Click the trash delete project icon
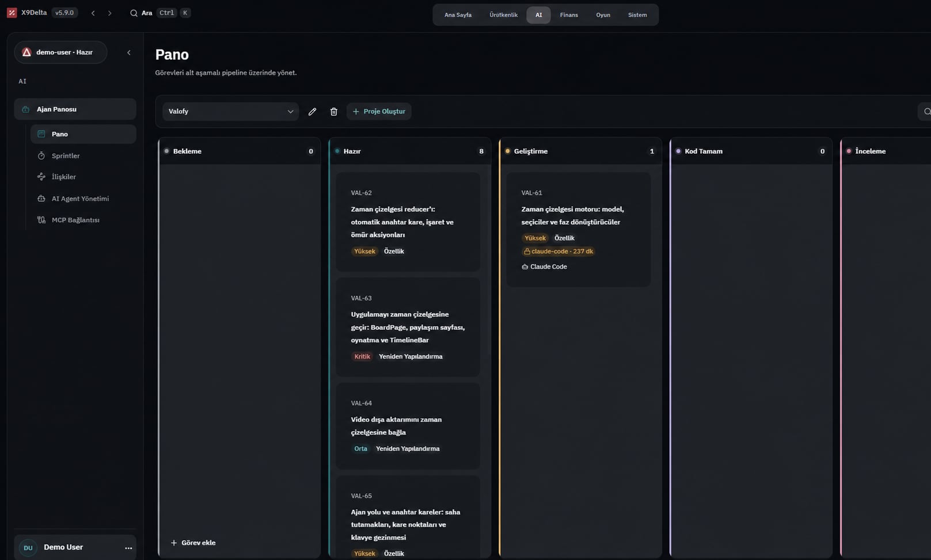Viewport: 931px width, 560px height. tap(333, 112)
